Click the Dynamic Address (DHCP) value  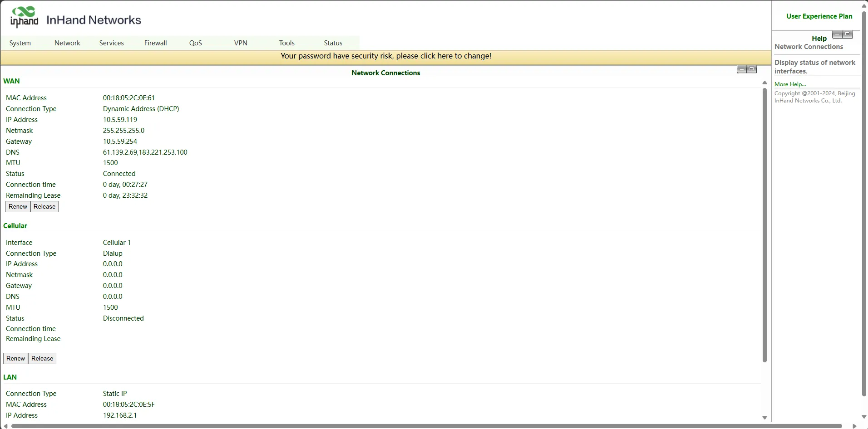(x=141, y=109)
